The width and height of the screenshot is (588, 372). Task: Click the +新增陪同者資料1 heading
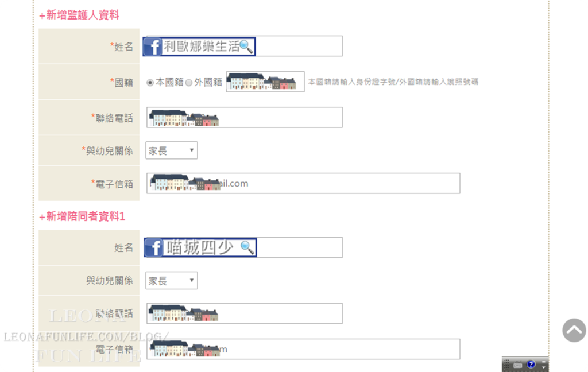tap(82, 216)
